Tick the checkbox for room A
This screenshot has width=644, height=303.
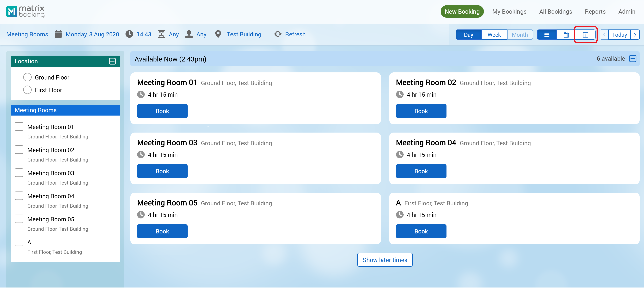19,242
